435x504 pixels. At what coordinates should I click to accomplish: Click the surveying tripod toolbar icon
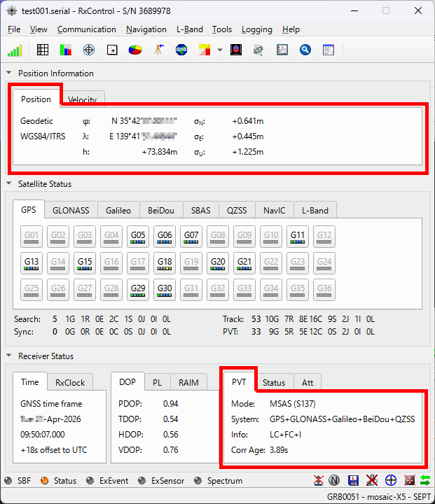(159, 50)
